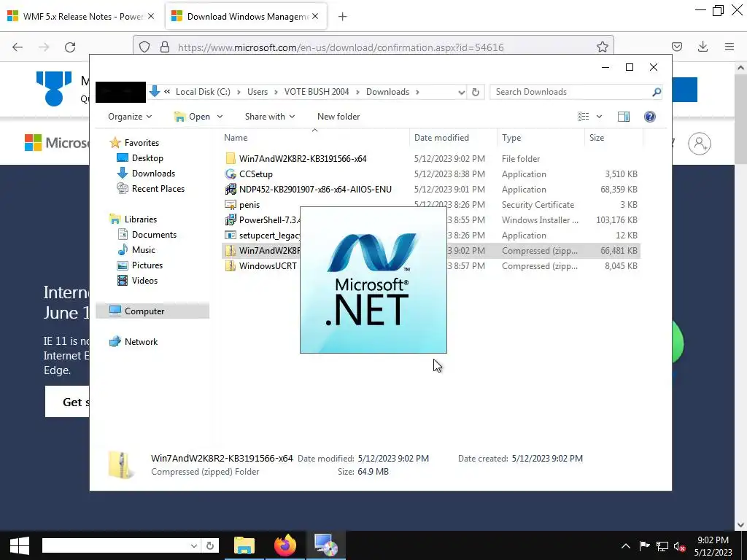Change the Explorer view mode icon
This screenshot has height=560, width=747.
pyautogui.click(x=583, y=117)
